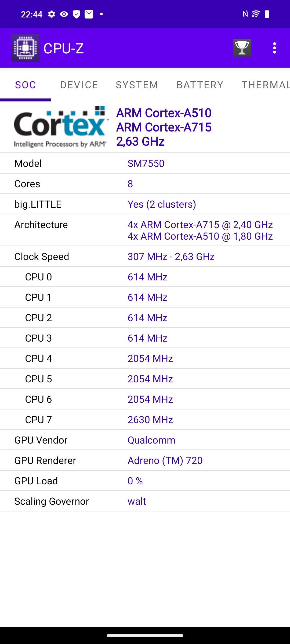Viewport: 290px width, 644px height.
Task: Open the three-dot overflow menu
Action: [274, 48]
